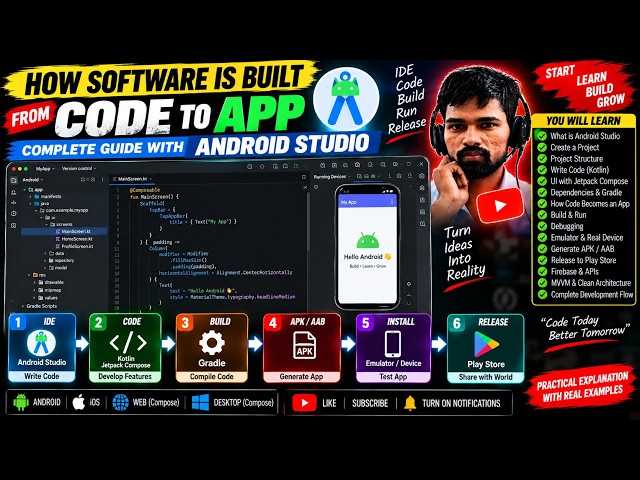Click the Write Code step label
The width and height of the screenshot is (640, 480).
(x=42, y=376)
